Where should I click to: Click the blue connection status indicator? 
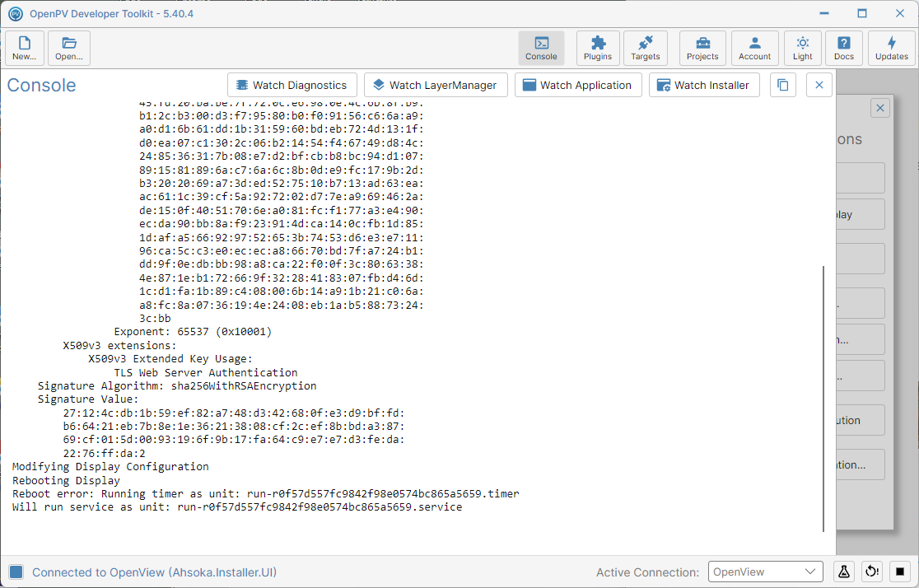tap(16, 572)
